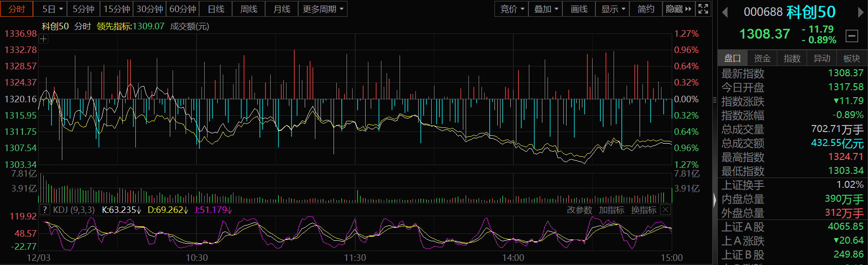Click 改参数 to edit indicator parameters
The image size is (868, 265).
click(x=579, y=210)
